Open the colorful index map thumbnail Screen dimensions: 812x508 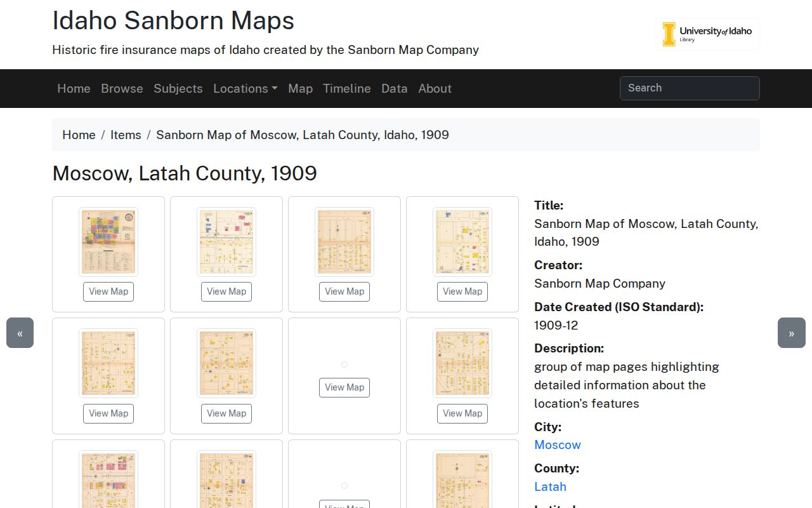(x=108, y=242)
